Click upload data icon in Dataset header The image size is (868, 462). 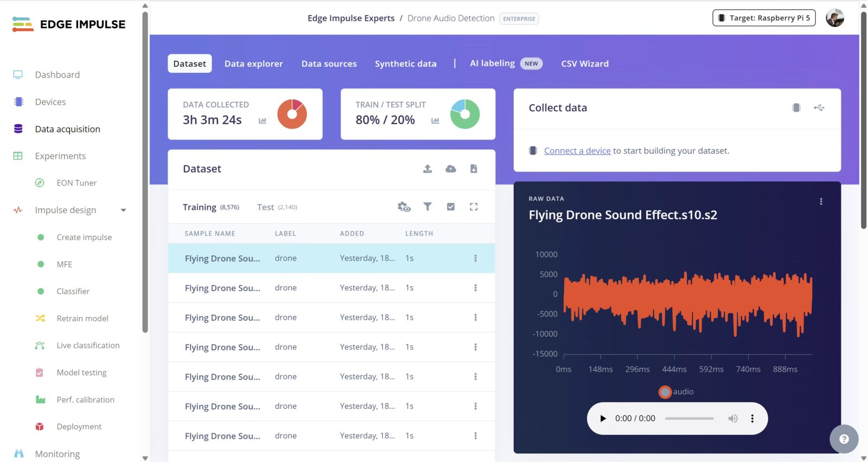(x=427, y=169)
